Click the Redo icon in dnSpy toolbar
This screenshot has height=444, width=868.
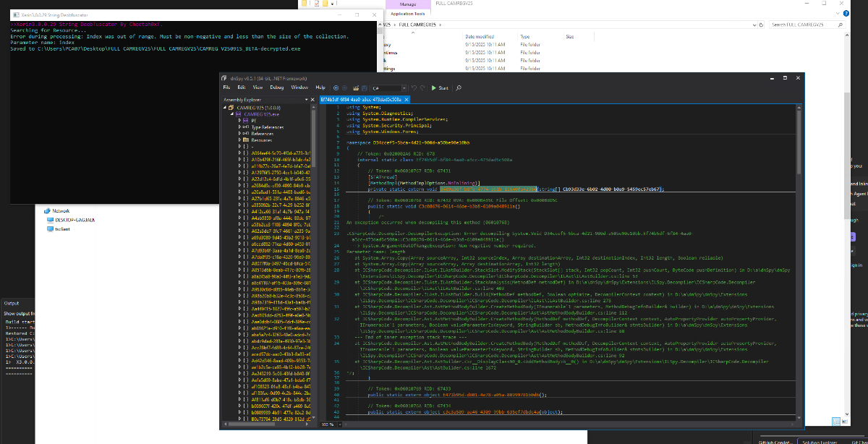coord(422,87)
